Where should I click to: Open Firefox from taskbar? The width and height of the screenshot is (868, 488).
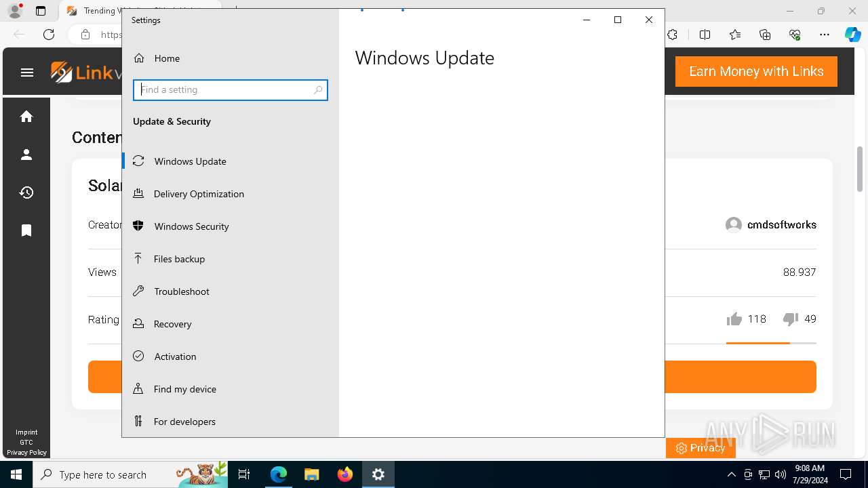(344, 474)
